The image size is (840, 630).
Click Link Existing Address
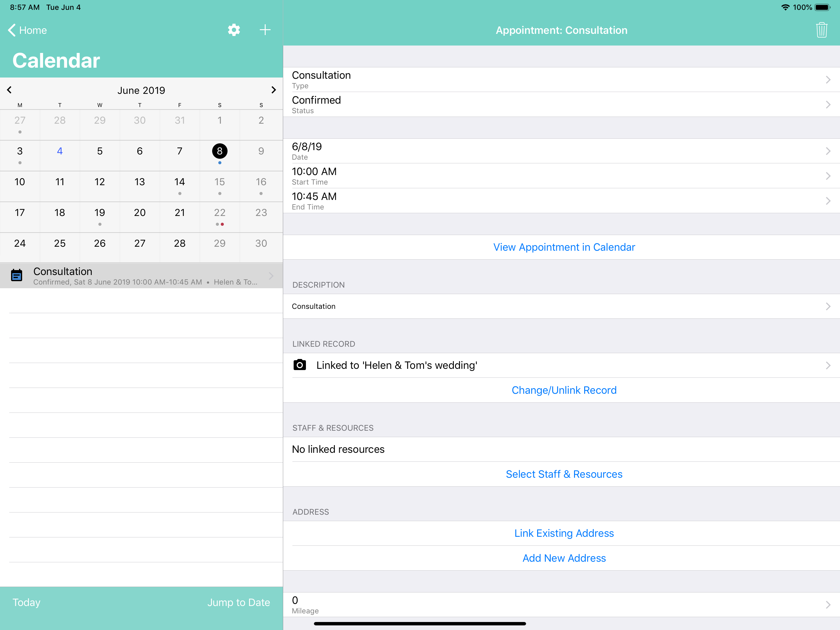pos(564,533)
